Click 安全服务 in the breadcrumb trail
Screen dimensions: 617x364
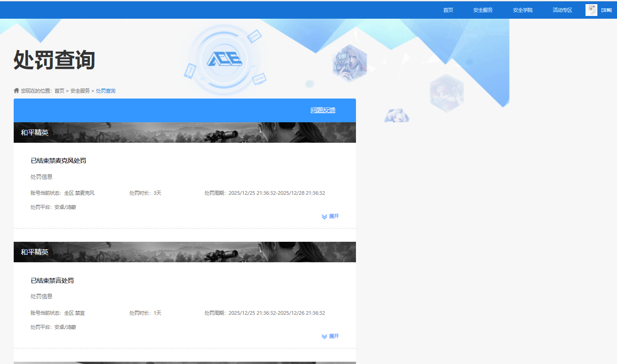pyautogui.click(x=79, y=91)
